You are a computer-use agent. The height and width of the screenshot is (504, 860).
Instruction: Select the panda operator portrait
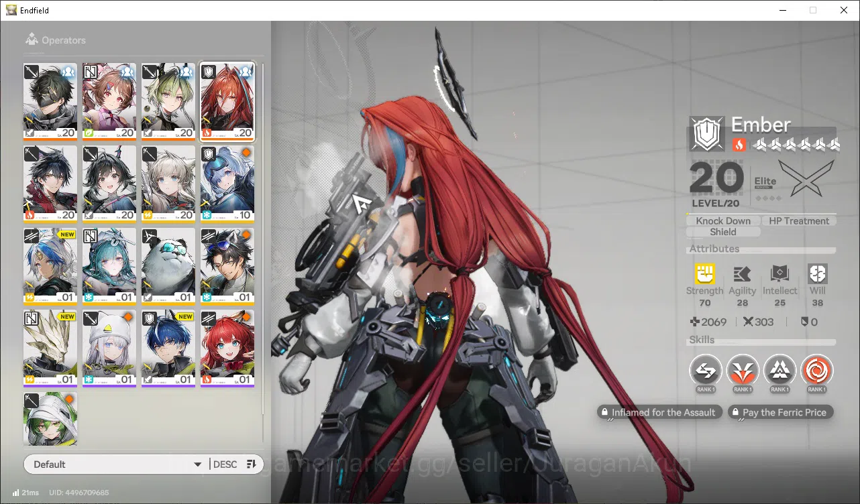point(168,266)
